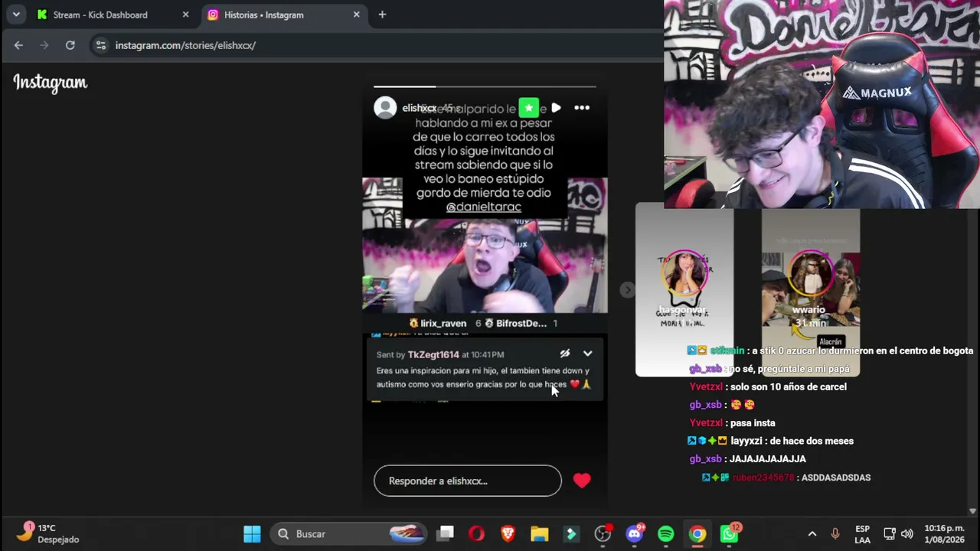Seek in the story progress bar
Viewport: 980px width, 551px height.
(x=485, y=86)
